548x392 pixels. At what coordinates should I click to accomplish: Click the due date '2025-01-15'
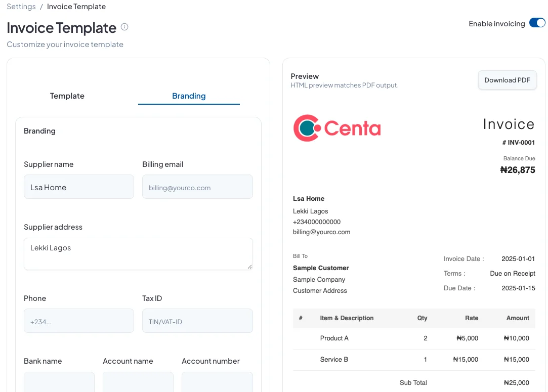point(518,288)
